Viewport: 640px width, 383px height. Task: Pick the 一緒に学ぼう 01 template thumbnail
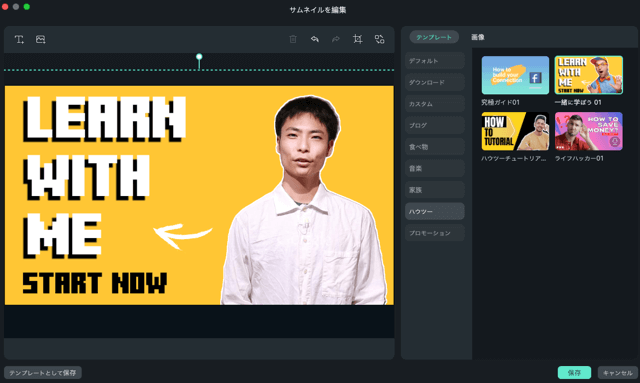coord(589,75)
